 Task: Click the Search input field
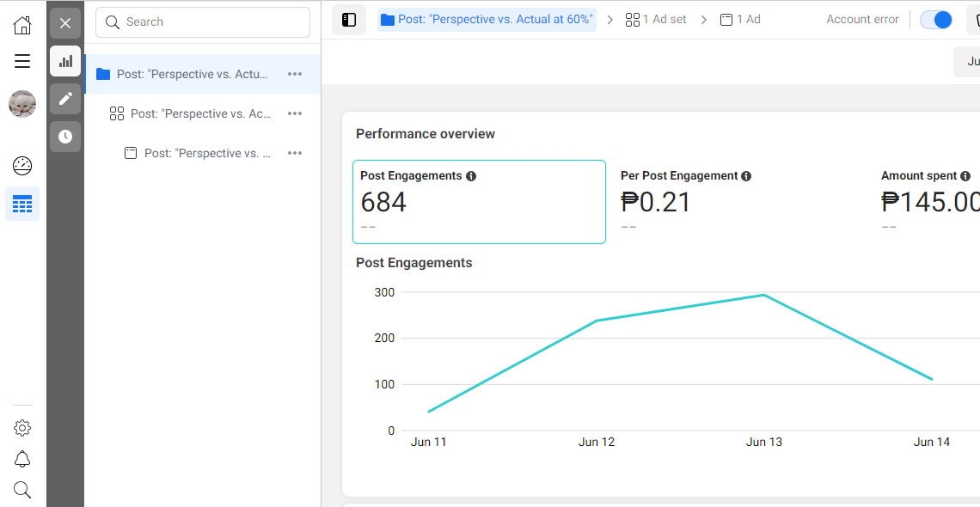[x=203, y=22]
